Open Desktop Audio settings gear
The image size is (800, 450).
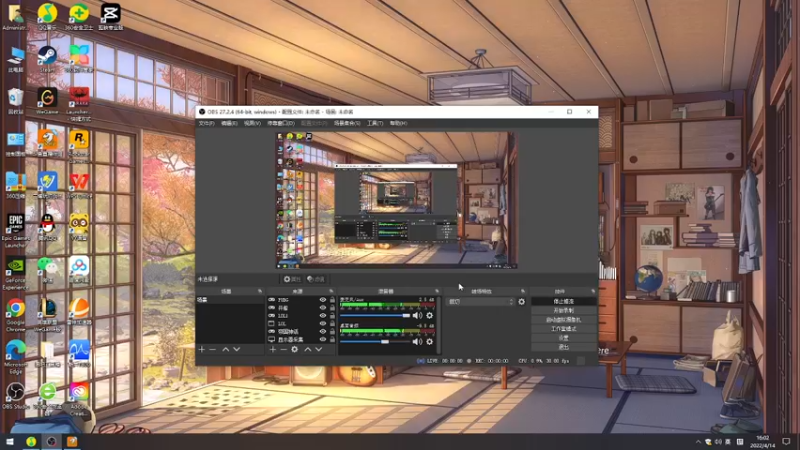[430, 341]
